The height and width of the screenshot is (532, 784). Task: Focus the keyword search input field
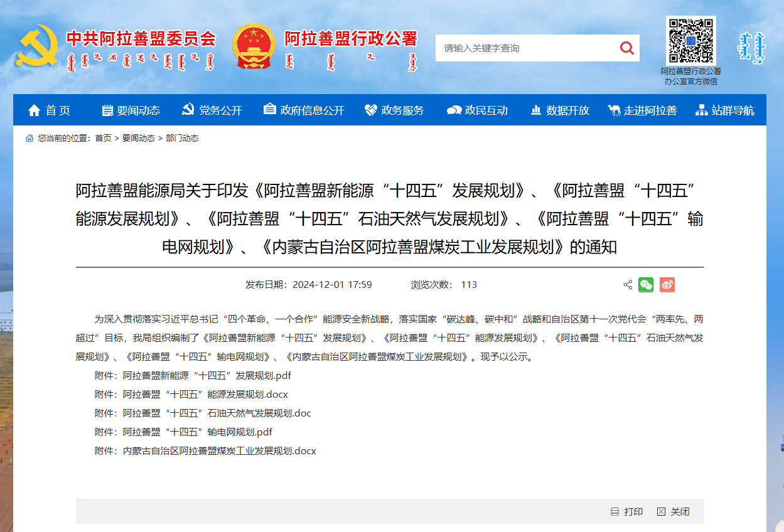click(x=524, y=48)
